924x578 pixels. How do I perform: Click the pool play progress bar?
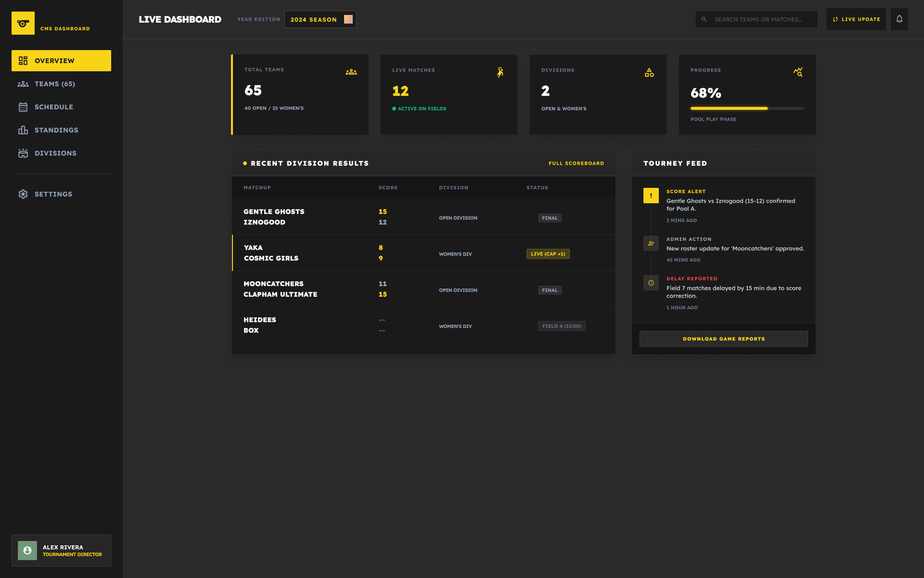point(747,108)
